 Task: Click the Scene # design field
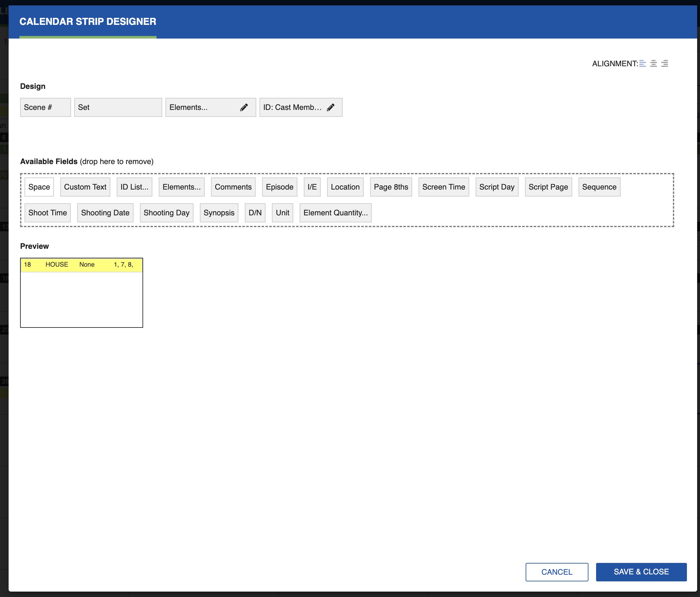45,107
